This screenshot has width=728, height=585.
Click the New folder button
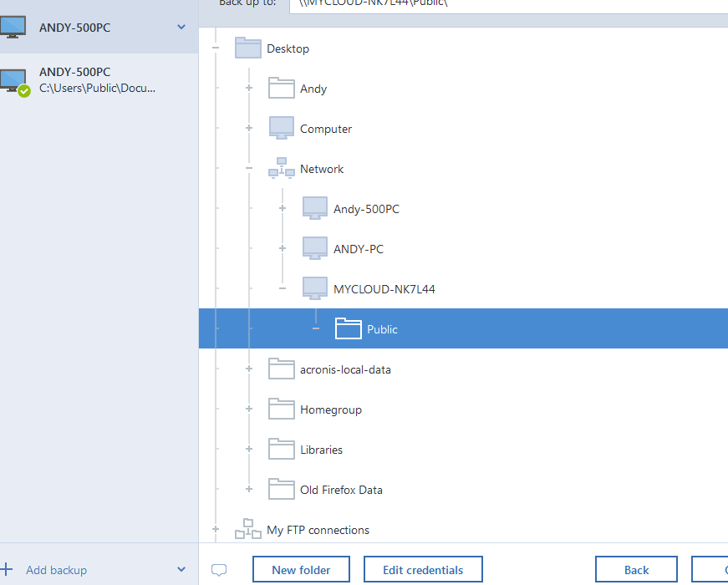(x=301, y=570)
